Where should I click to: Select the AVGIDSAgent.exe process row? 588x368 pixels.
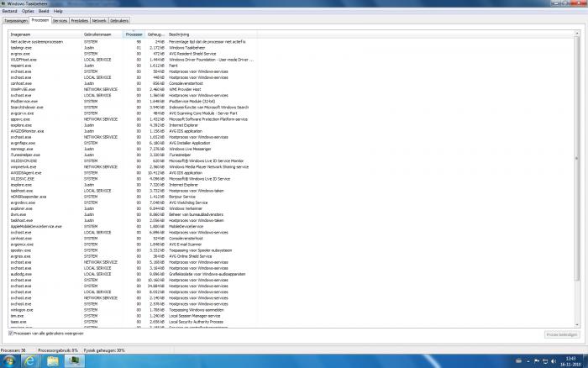point(133,173)
